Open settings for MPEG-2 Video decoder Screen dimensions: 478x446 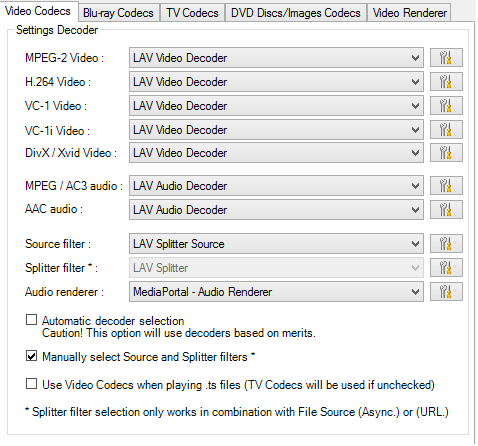pos(446,58)
